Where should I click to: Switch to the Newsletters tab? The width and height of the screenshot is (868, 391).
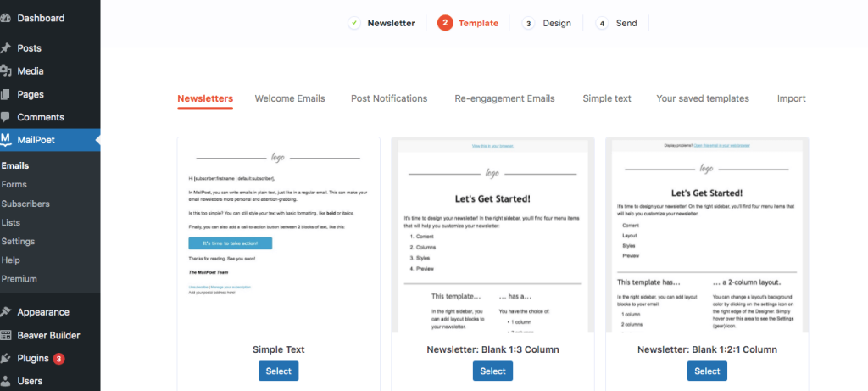(205, 98)
